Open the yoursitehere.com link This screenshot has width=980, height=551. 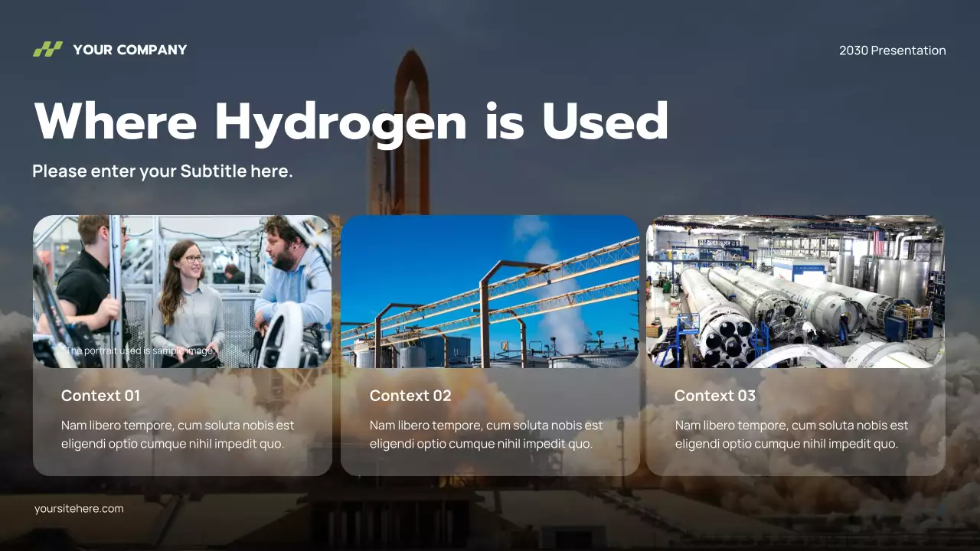tap(80, 508)
